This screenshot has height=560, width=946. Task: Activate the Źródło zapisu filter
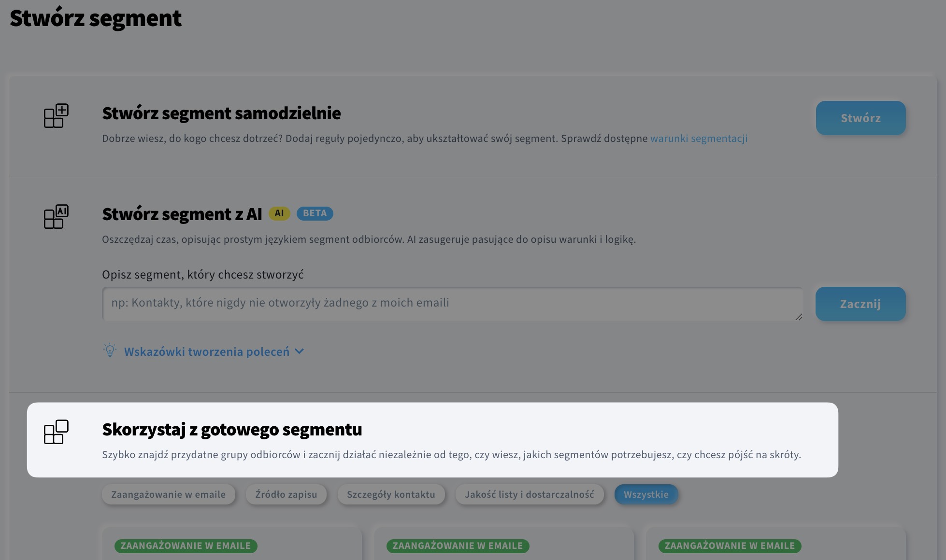(x=286, y=494)
